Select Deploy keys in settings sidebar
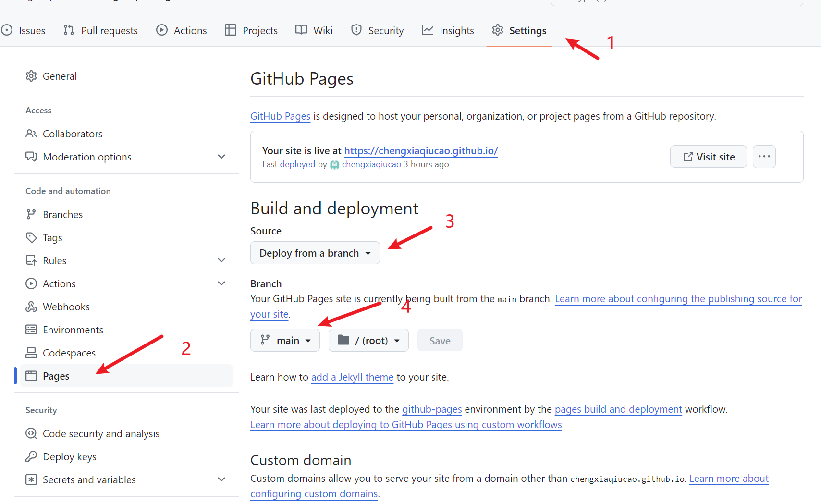The width and height of the screenshot is (821, 504). click(x=126, y=456)
